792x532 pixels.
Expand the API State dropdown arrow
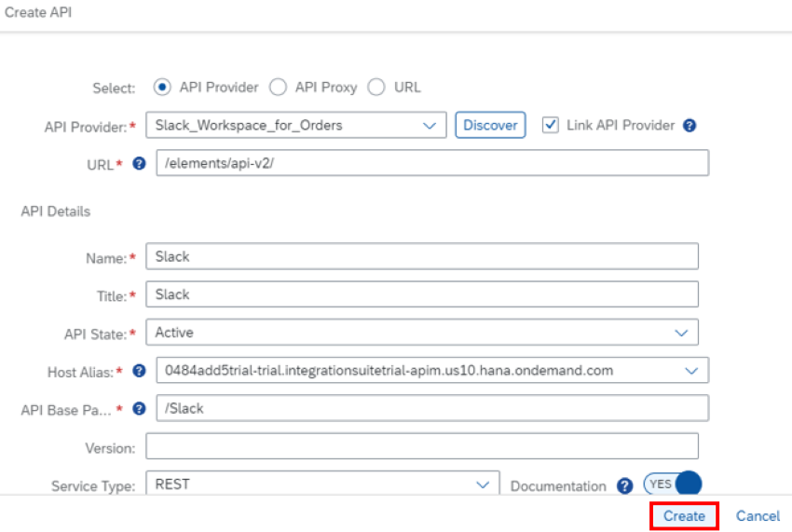[681, 333]
